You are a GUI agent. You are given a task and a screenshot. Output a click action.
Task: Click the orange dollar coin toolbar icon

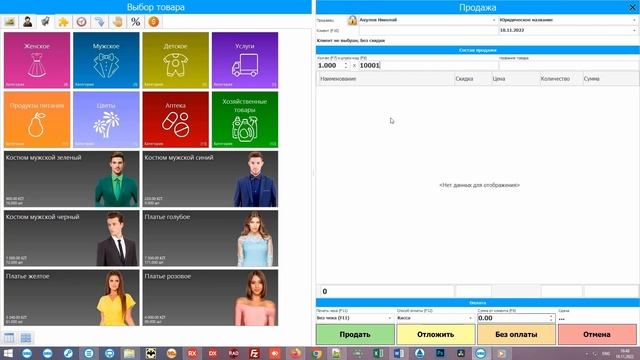pyautogui.click(x=153, y=22)
